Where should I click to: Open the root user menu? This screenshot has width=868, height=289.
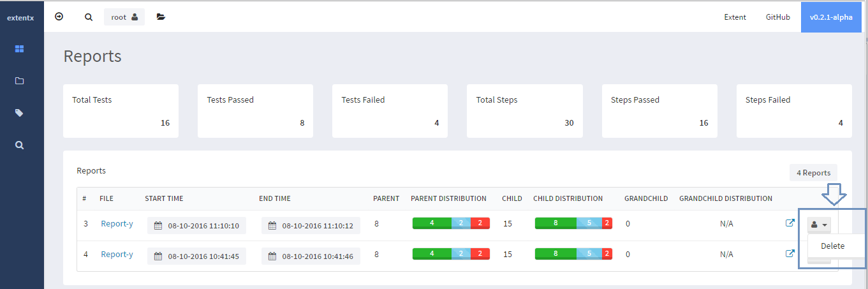point(124,17)
